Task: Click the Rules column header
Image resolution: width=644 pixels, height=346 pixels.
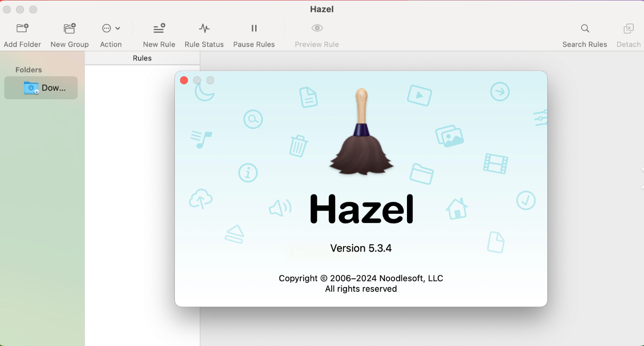Action: tap(142, 58)
